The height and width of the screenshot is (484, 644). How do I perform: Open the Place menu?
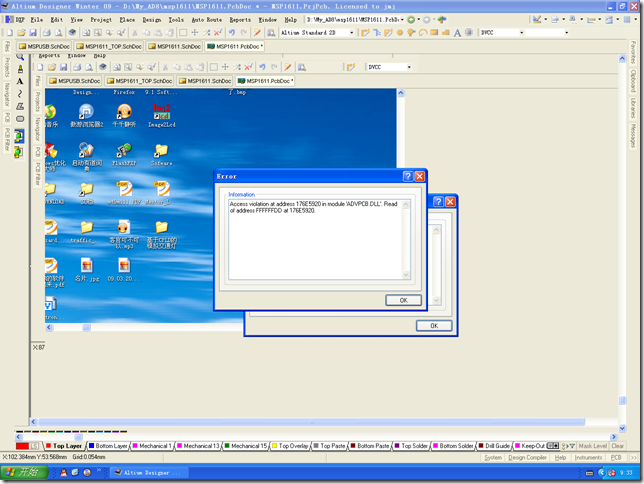[127, 19]
